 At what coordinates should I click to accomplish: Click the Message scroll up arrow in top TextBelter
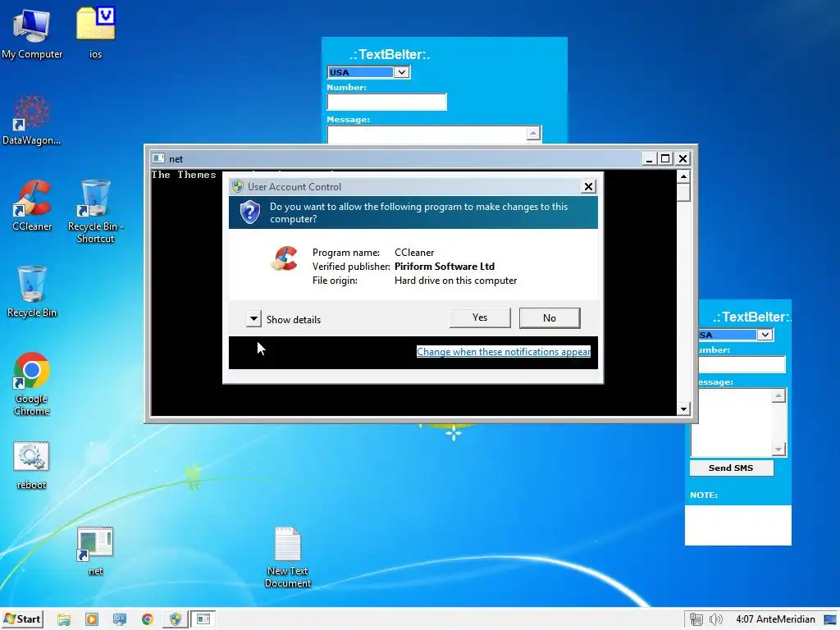533,134
